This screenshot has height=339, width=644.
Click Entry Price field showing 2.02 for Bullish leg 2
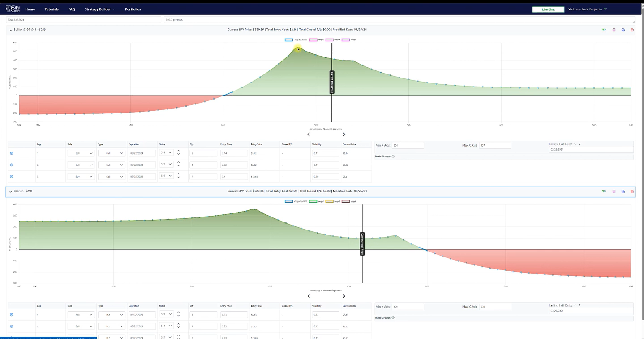coord(234,165)
